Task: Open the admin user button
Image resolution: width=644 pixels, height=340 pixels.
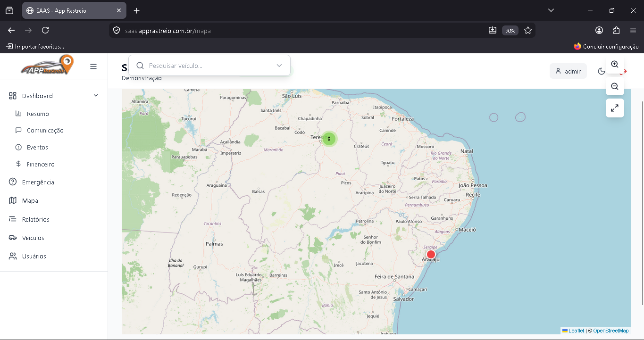Action: tap(568, 71)
